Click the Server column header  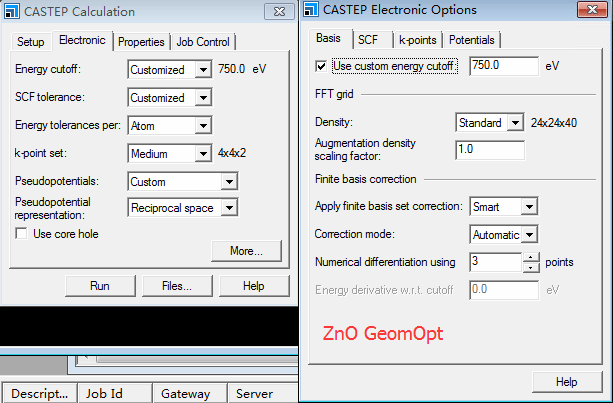tap(263, 393)
